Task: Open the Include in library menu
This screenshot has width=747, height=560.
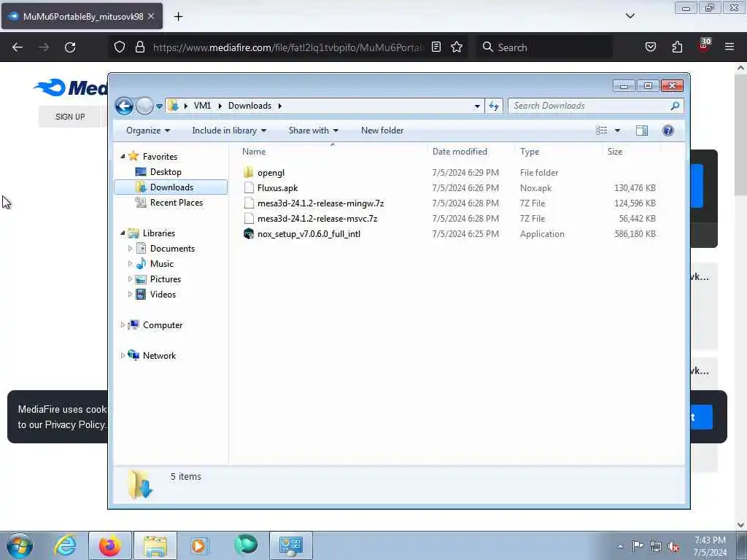Action: [229, 131]
